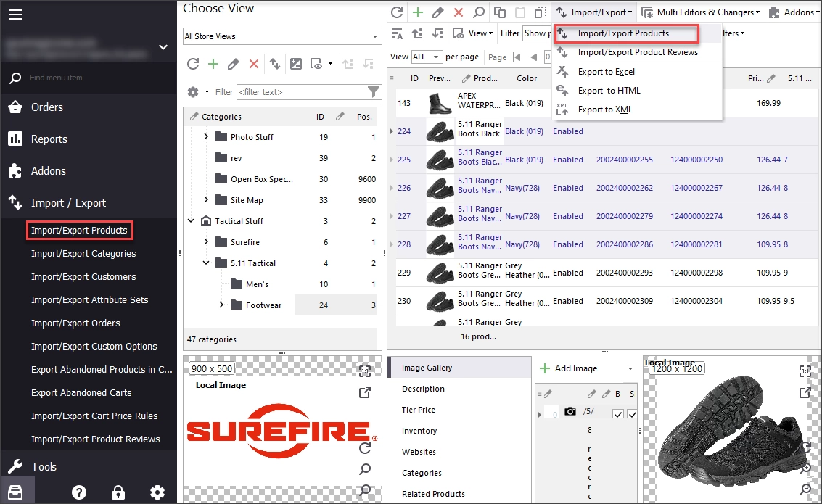822x504 pixels.
Task: Click the categories filter funnel icon
Action: pos(373,92)
